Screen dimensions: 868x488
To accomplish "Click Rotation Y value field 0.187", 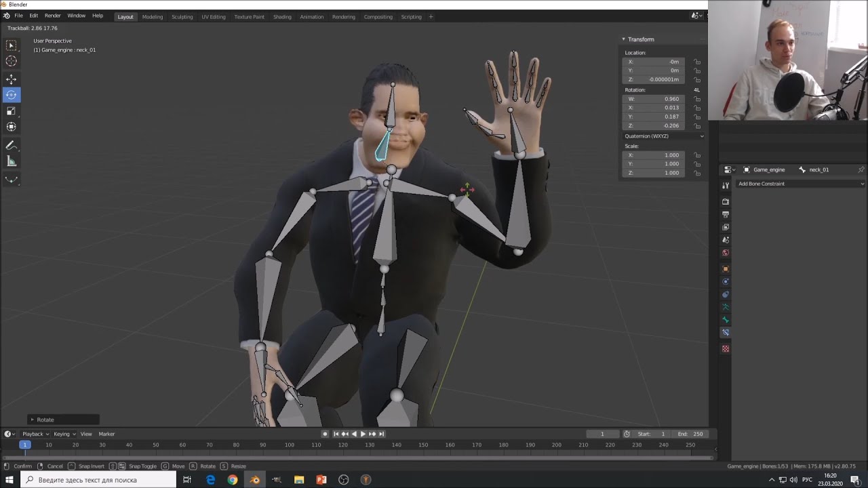I will coord(654,117).
